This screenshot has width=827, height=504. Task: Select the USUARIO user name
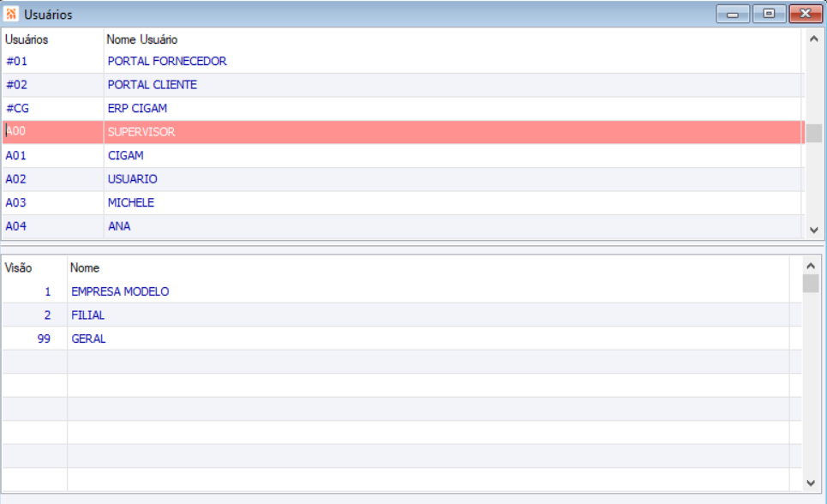(x=132, y=179)
